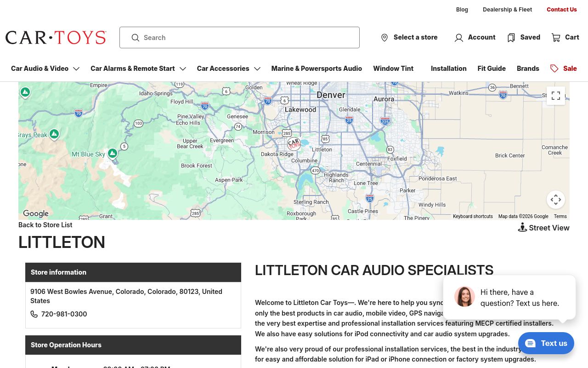Open Marine & Powersports Audio
The height and width of the screenshot is (368, 588).
tap(317, 69)
